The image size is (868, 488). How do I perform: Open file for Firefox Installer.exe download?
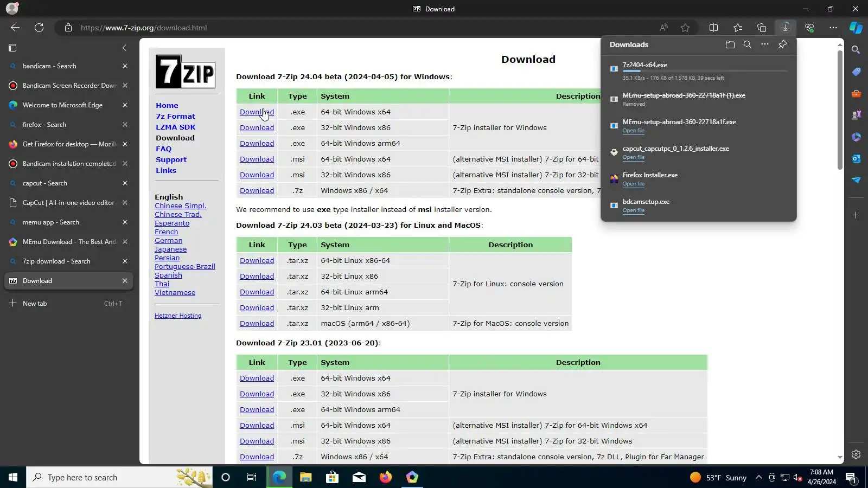[x=634, y=184]
